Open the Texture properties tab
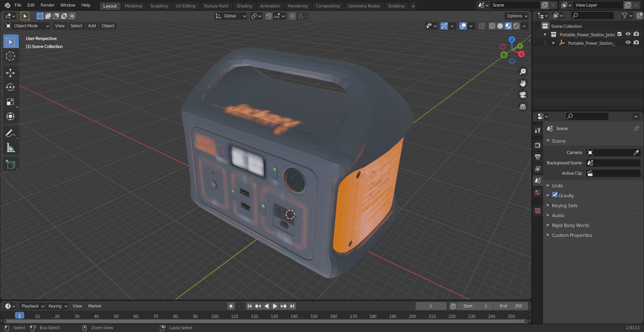 click(x=537, y=211)
